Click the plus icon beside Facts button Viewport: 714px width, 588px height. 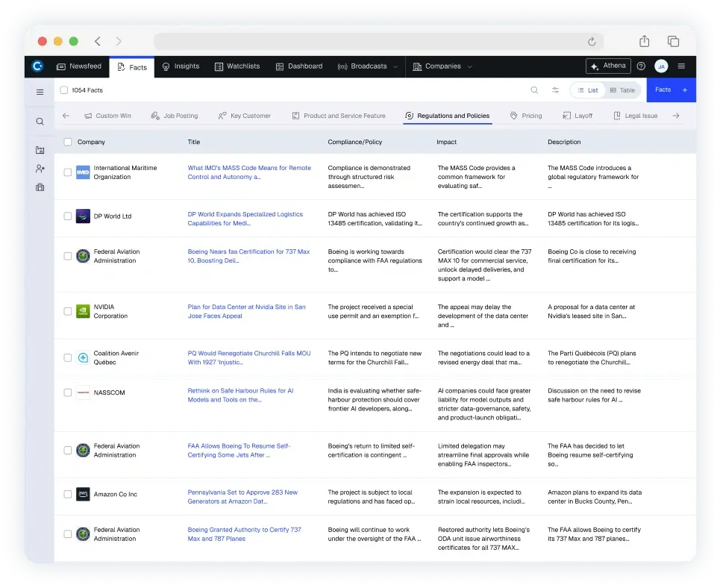click(x=684, y=90)
